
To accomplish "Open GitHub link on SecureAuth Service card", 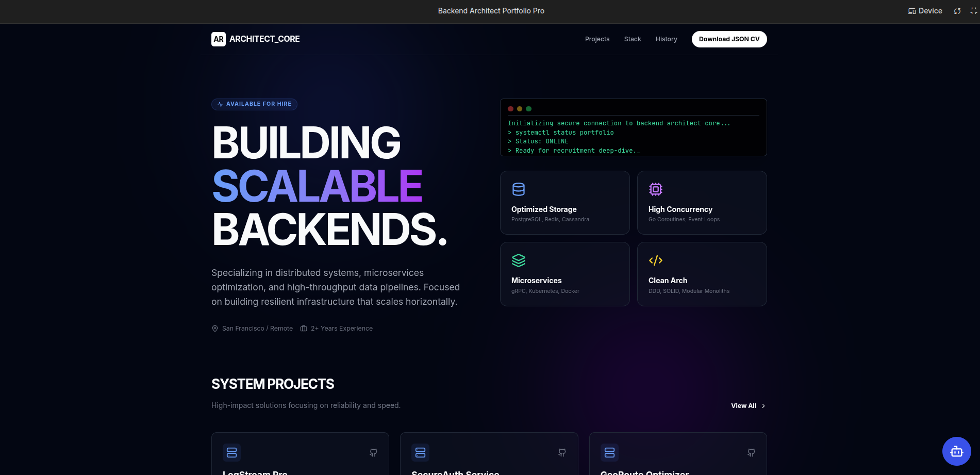I will [x=562, y=452].
